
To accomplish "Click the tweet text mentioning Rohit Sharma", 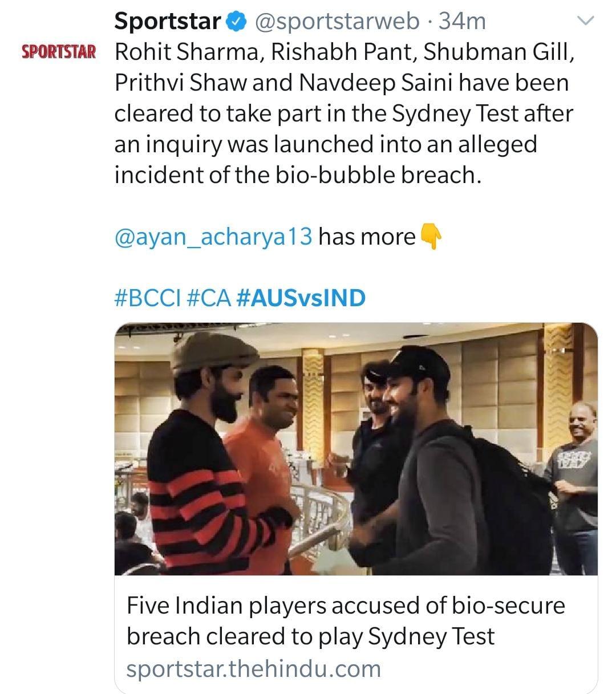I will tap(344, 52).
